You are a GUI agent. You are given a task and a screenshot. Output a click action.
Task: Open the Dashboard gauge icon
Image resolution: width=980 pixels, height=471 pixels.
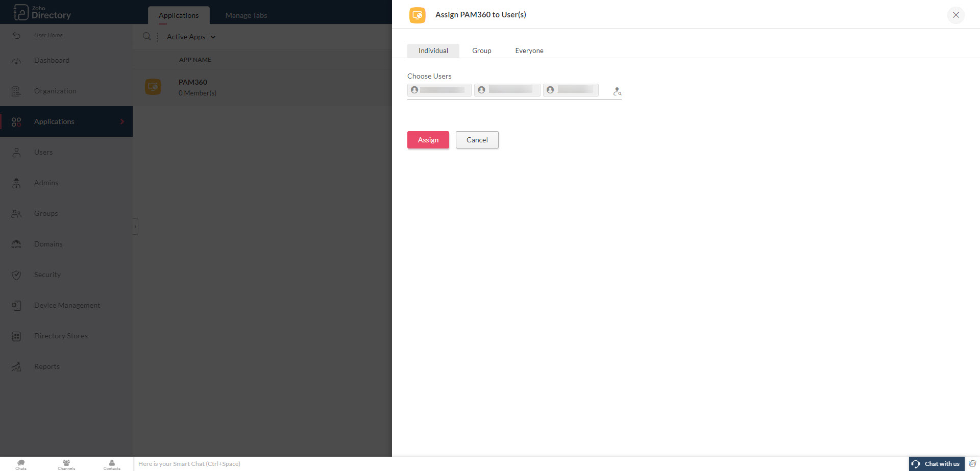16,61
